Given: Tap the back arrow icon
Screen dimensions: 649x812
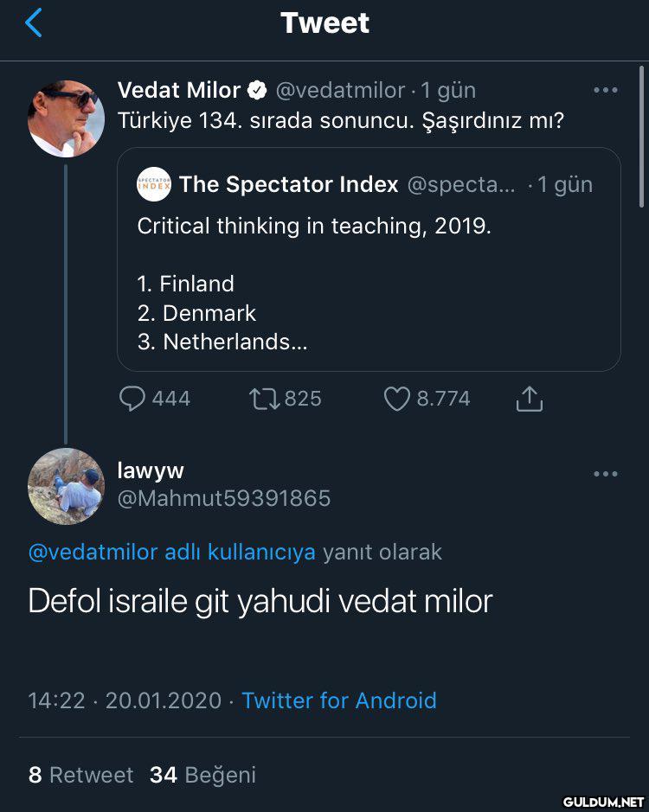Looking at the screenshot, I should pos(33,23).
